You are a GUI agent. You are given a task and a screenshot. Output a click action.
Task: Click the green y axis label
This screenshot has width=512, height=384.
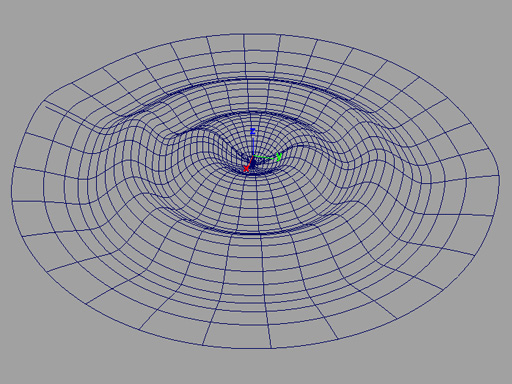[x=279, y=156]
